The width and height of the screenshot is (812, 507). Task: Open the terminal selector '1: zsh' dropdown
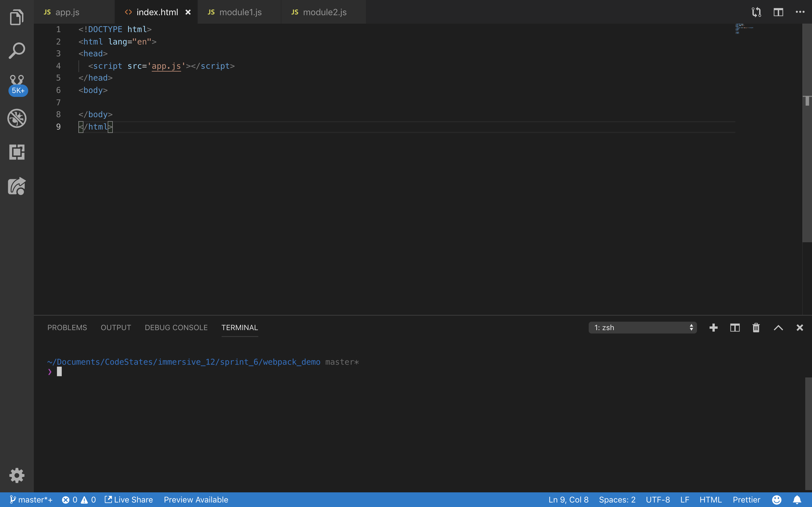(642, 328)
